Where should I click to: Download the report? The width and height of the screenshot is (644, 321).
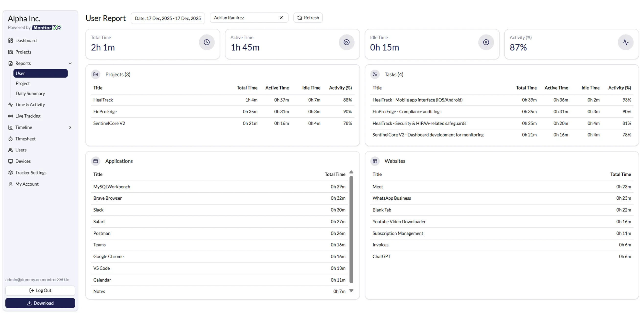tap(40, 303)
